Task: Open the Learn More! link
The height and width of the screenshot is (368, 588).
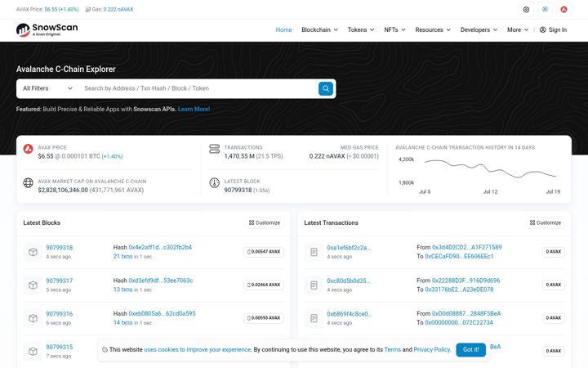Action: coord(194,110)
